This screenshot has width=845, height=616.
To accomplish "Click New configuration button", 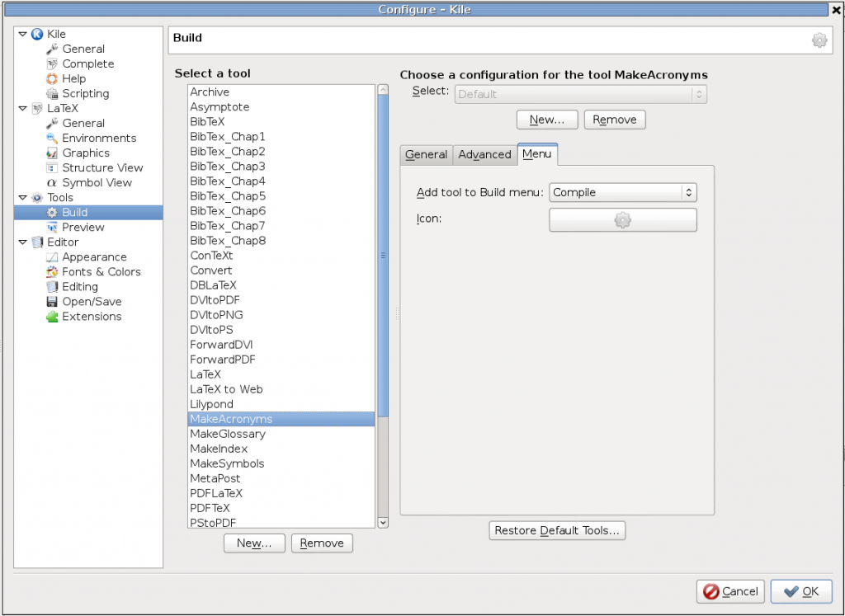I will 547,120.
